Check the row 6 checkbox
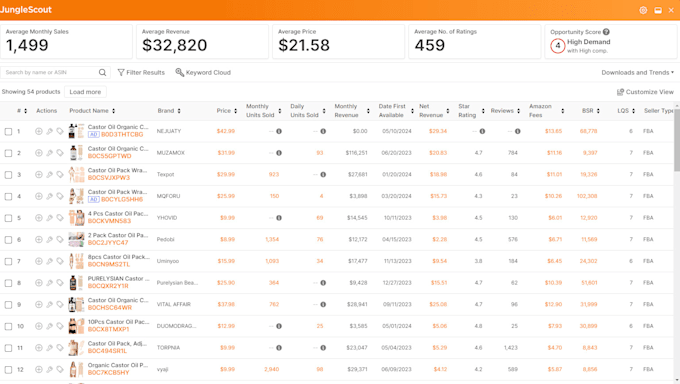 click(8, 240)
